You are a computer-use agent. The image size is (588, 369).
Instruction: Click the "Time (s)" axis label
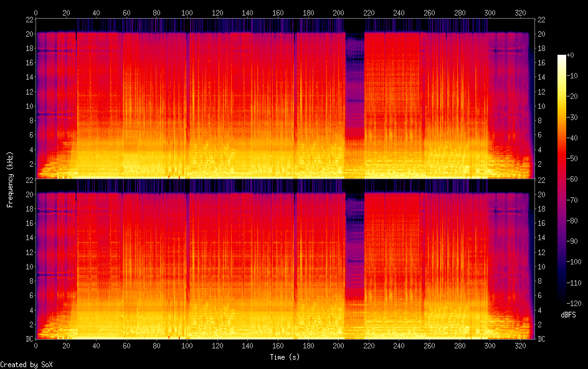(x=285, y=357)
